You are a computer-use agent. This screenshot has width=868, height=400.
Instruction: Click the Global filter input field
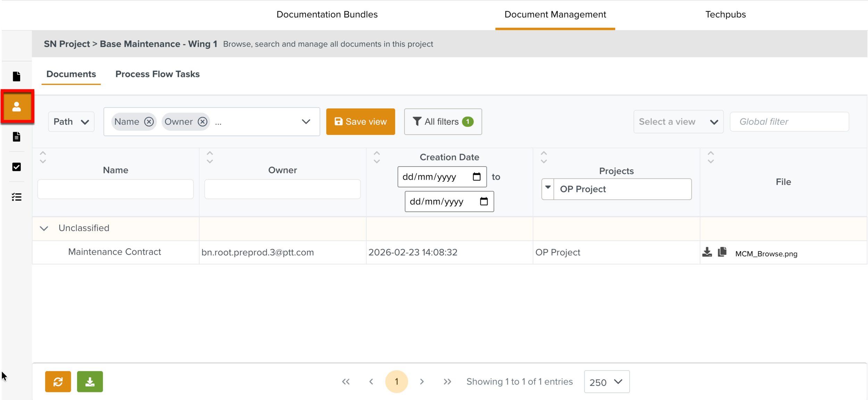point(789,122)
